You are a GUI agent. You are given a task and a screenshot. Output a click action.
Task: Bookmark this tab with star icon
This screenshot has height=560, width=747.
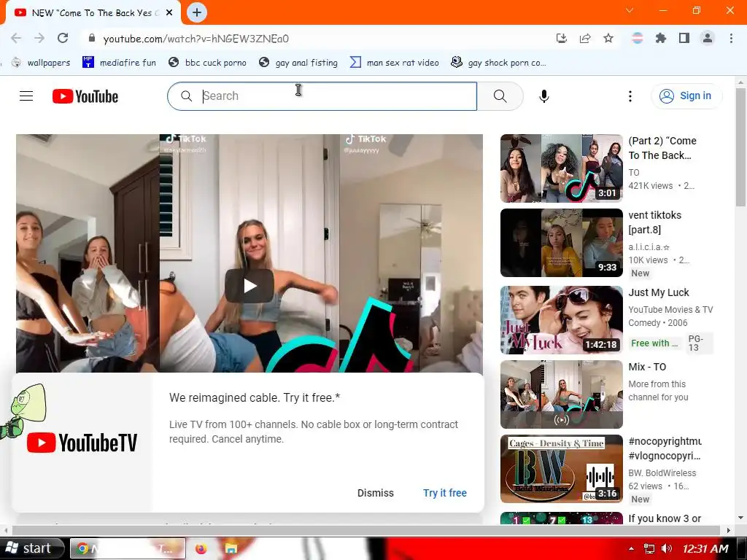click(x=608, y=38)
